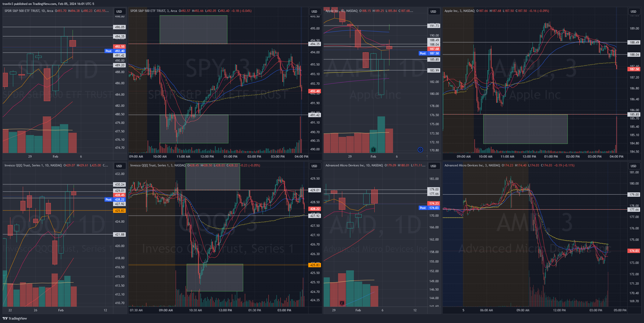
Task: Click the blue Post tag on QQQ daily chart
Action: pos(108,200)
